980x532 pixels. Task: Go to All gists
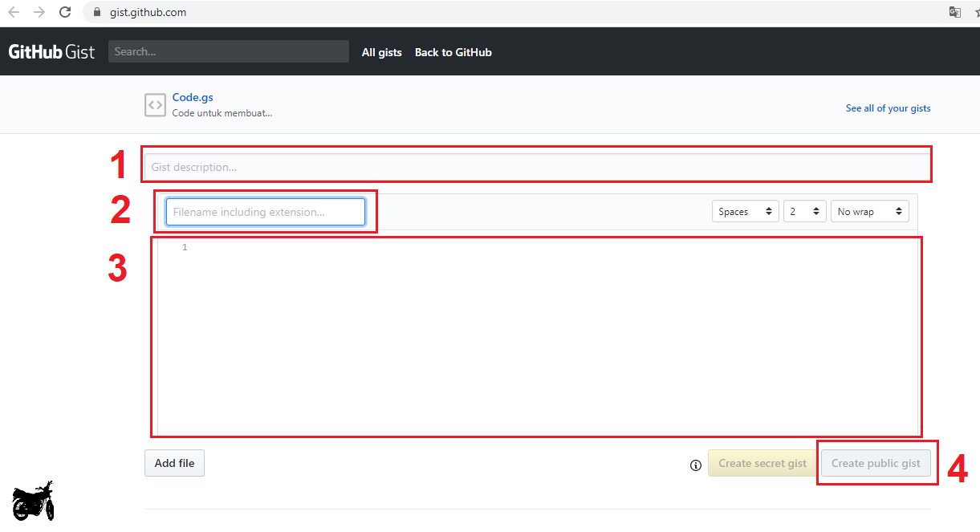point(381,52)
